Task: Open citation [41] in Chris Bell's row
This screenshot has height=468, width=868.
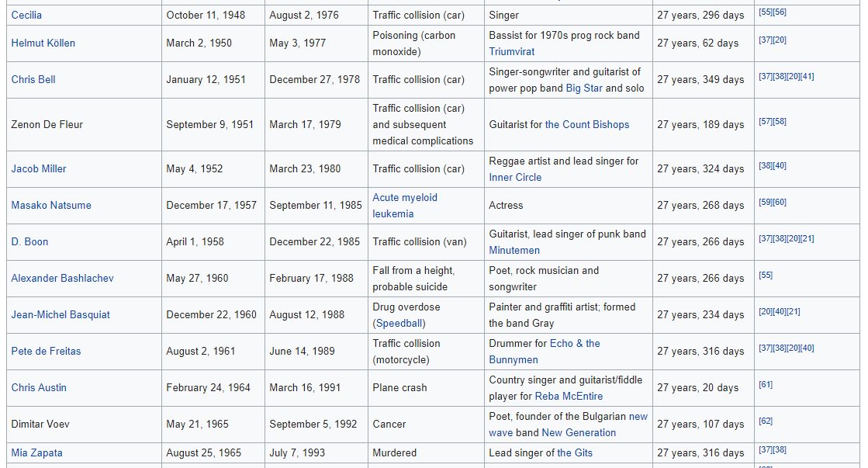Action: click(x=807, y=76)
